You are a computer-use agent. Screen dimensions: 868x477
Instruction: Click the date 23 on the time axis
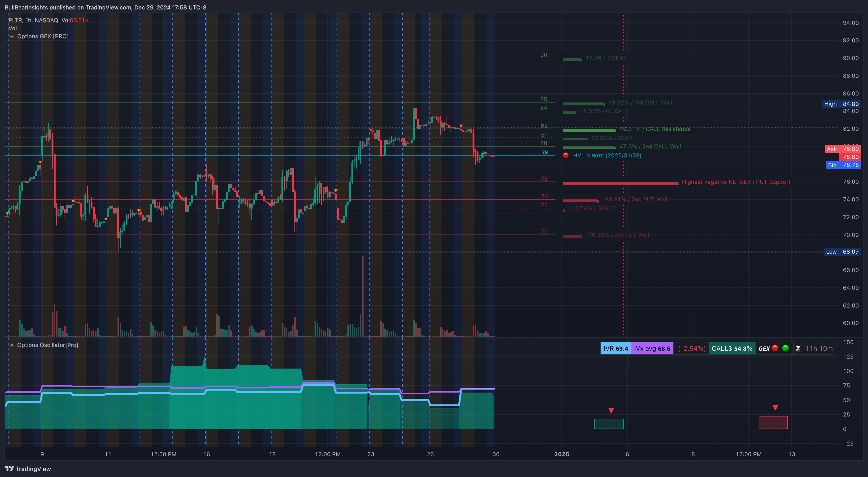(x=371, y=454)
